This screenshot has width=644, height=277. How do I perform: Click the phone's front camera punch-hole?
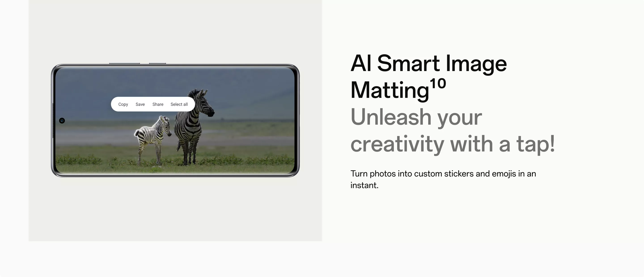(62, 121)
